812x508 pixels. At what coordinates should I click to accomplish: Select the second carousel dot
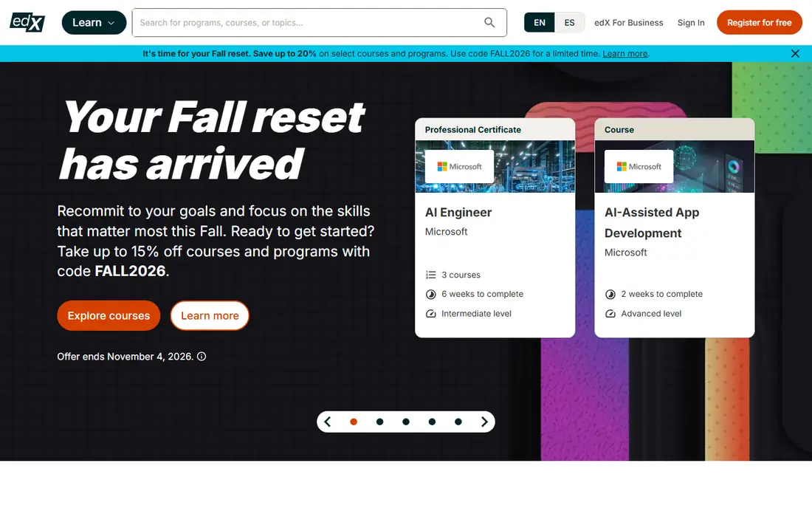(379, 422)
